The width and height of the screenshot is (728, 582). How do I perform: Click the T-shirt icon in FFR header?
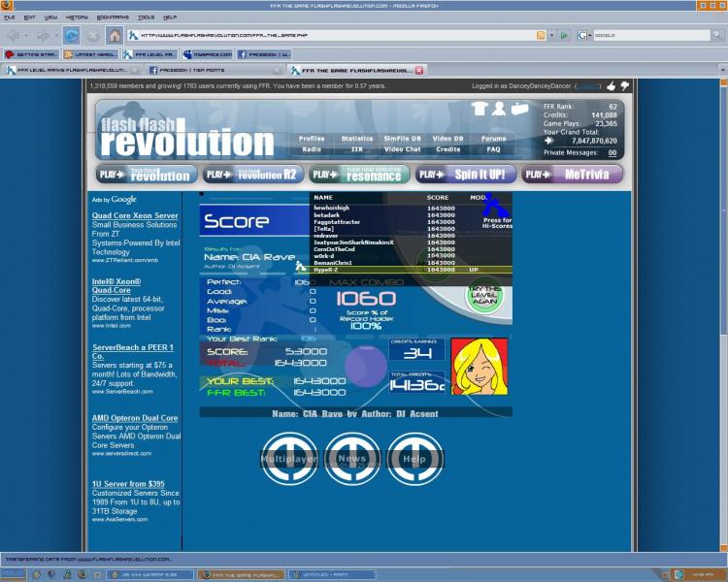click(x=480, y=108)
